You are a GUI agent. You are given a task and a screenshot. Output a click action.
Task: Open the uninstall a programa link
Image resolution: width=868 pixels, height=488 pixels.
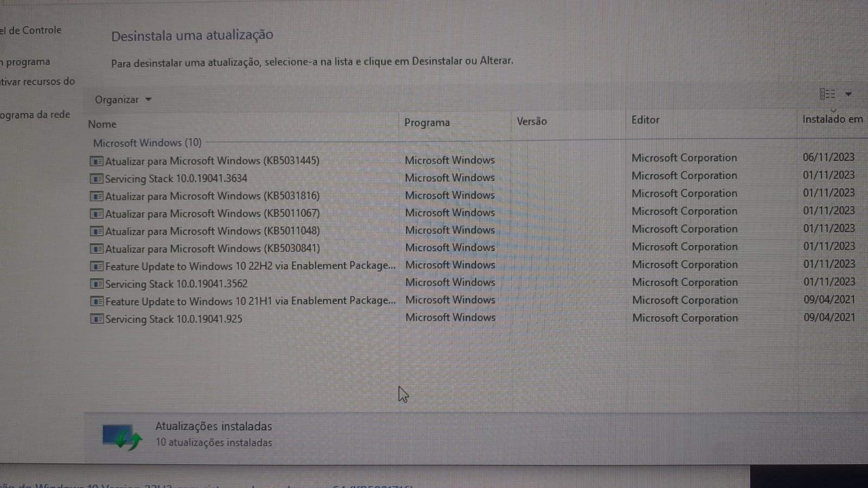coord(25,62)
